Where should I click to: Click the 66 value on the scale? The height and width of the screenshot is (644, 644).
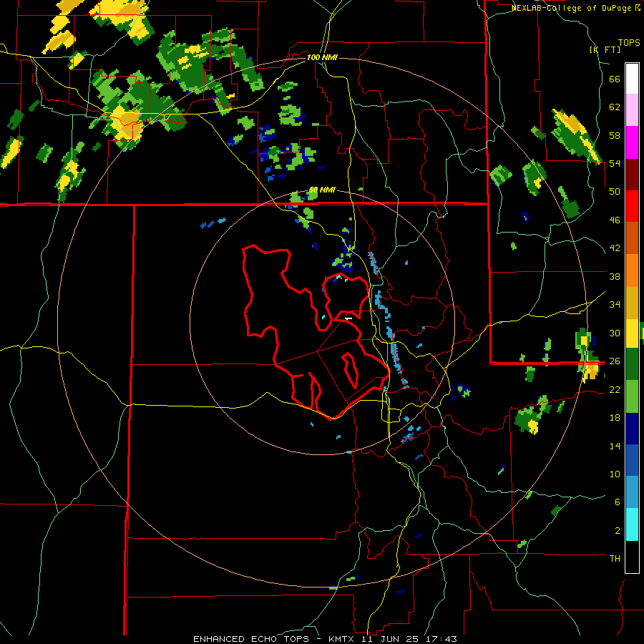click(615, 79)
